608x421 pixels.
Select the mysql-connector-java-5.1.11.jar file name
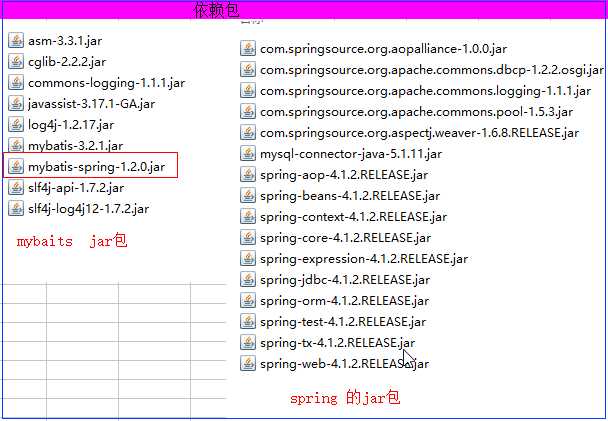(351, 154)
